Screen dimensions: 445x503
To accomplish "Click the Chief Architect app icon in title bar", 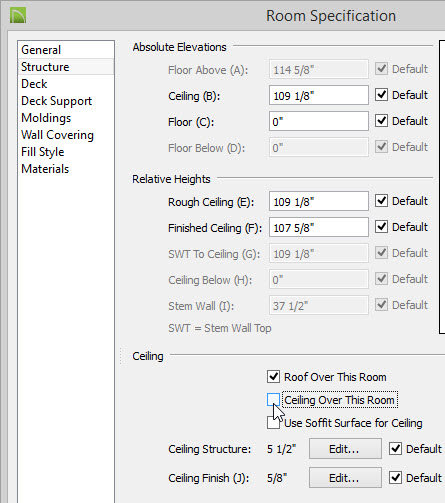I will pyautogui.click(x=18, y=15).
